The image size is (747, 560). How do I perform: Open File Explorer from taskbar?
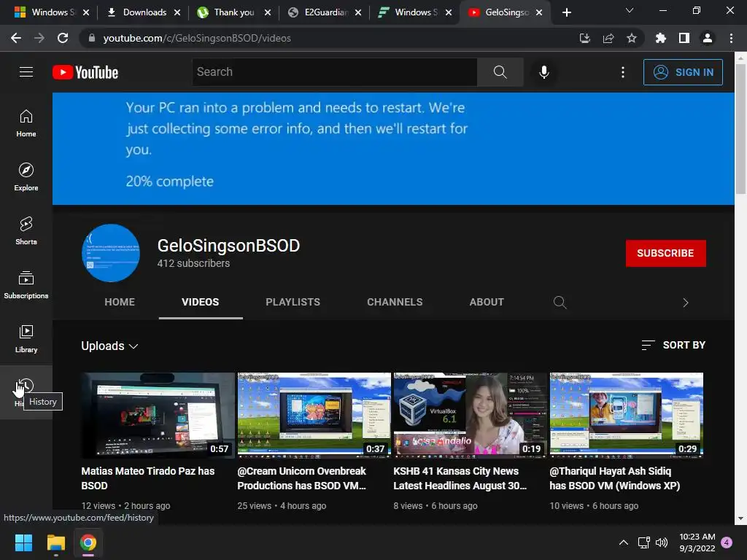[x=55, y=542]
